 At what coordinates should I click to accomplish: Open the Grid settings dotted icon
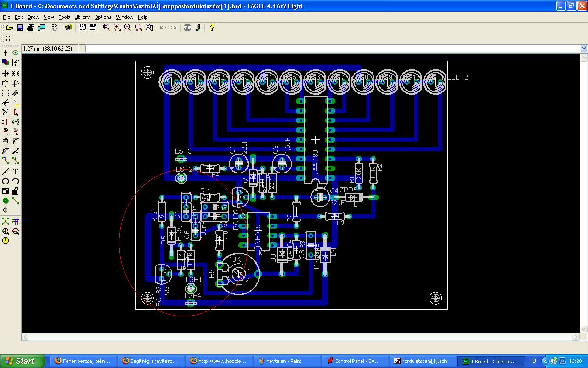coord(10,38)
